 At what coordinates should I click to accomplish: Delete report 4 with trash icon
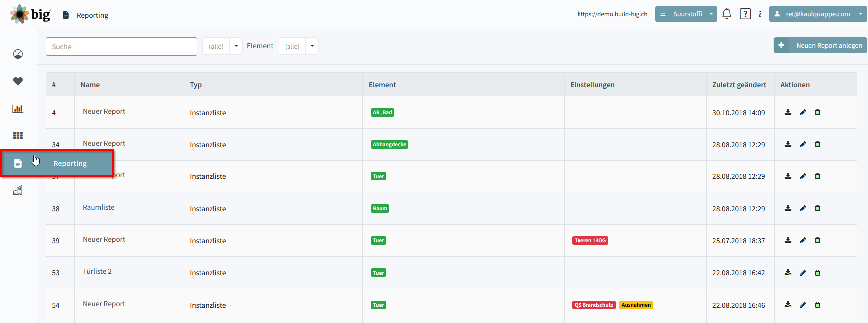click(817, 112)
